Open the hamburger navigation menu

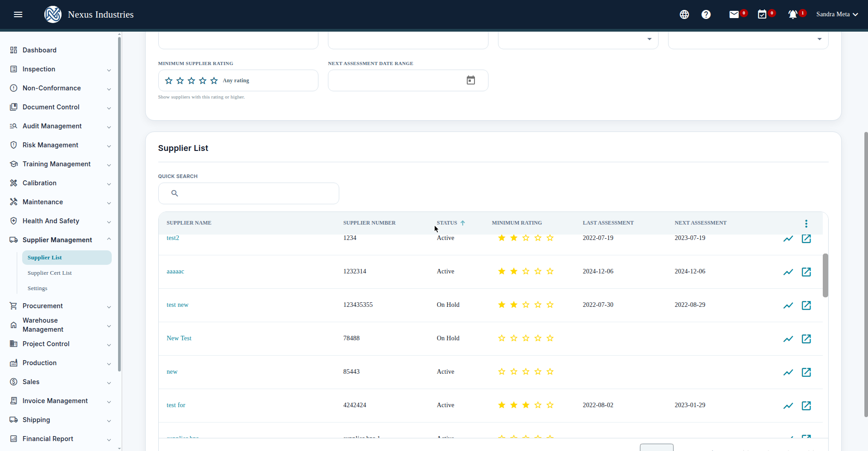(18, 14)
